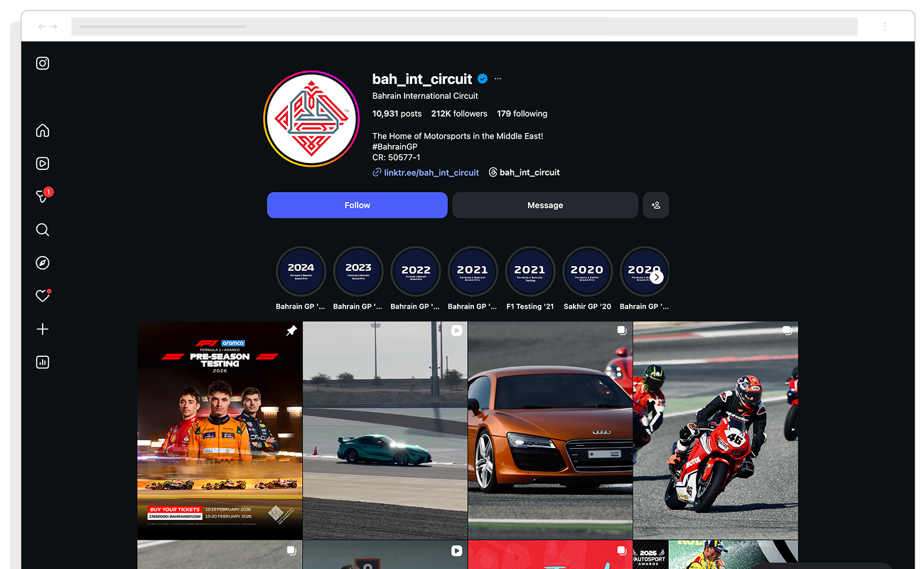The image size is (924, 569).
Task: Click the Instagram glyph at the top sidebar
Action: click(43, 63)
